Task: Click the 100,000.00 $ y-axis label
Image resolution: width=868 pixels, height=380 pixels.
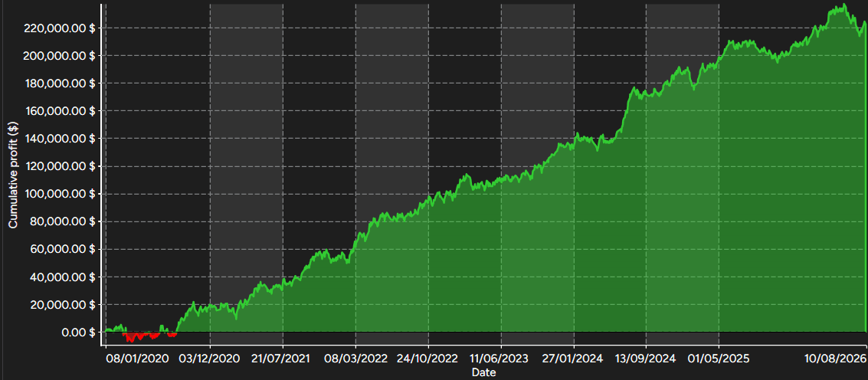Action: pyautogui.click(x=59, y=194)
